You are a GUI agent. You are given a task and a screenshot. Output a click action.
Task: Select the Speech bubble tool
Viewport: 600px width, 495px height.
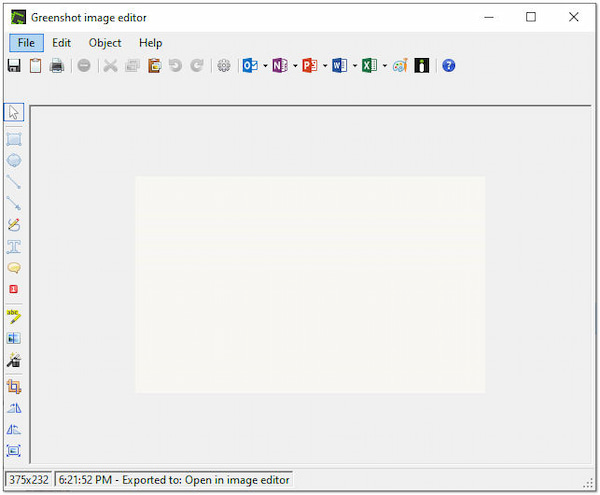(14, 268)
